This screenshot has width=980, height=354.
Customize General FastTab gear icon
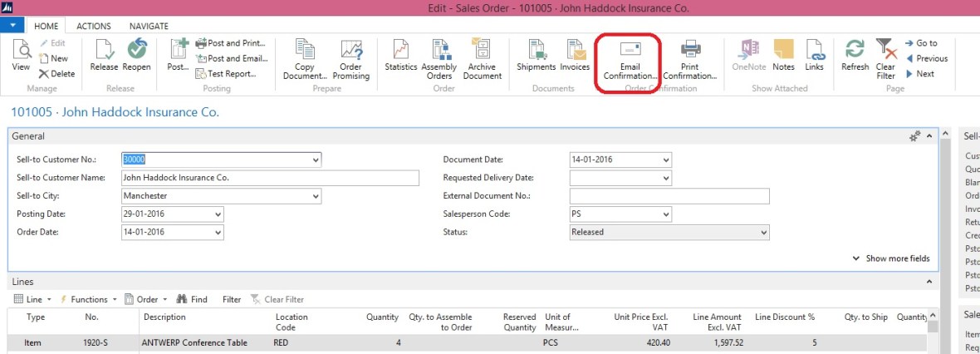coord(914,135)
